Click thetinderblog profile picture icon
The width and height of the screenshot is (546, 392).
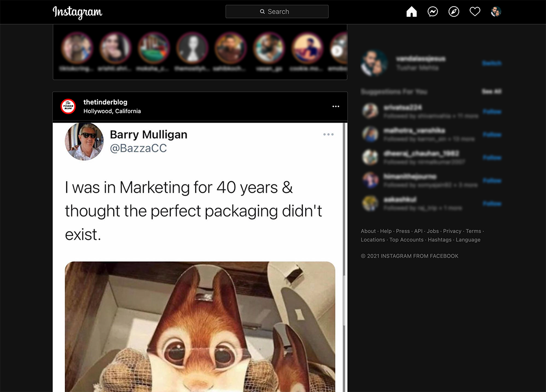click(68, 106)
